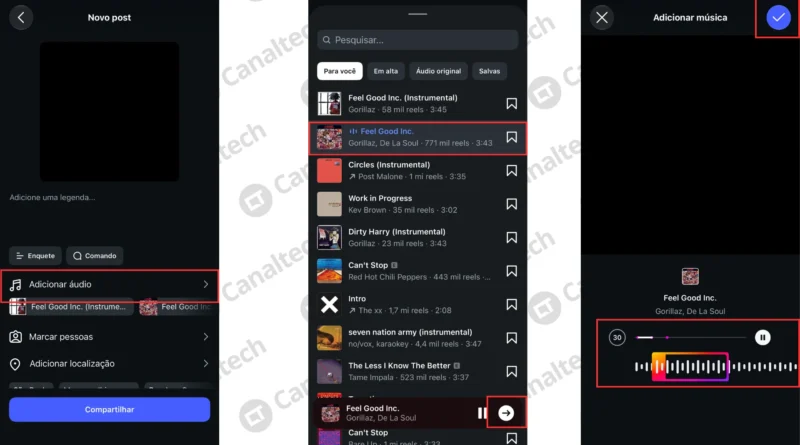Pause playback in Adicionar música
Image resolution: width=800 pixels, height=445 pixels.
tap(762, 337)
